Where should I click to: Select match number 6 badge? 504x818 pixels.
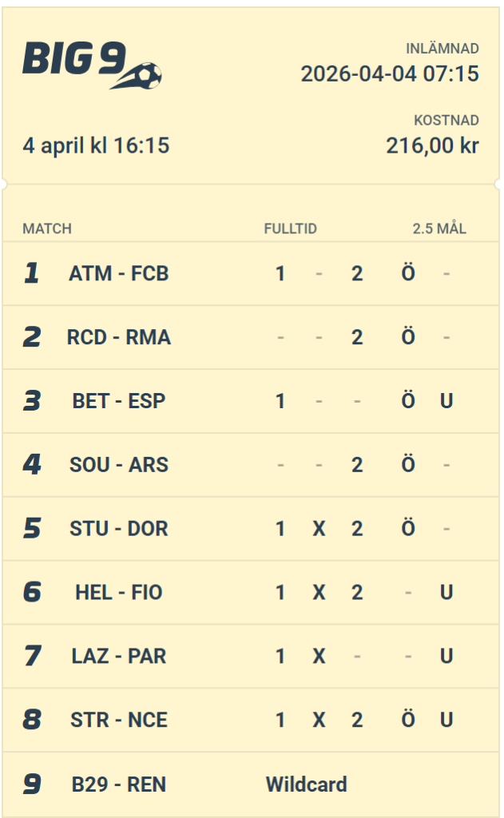(32, 593)
